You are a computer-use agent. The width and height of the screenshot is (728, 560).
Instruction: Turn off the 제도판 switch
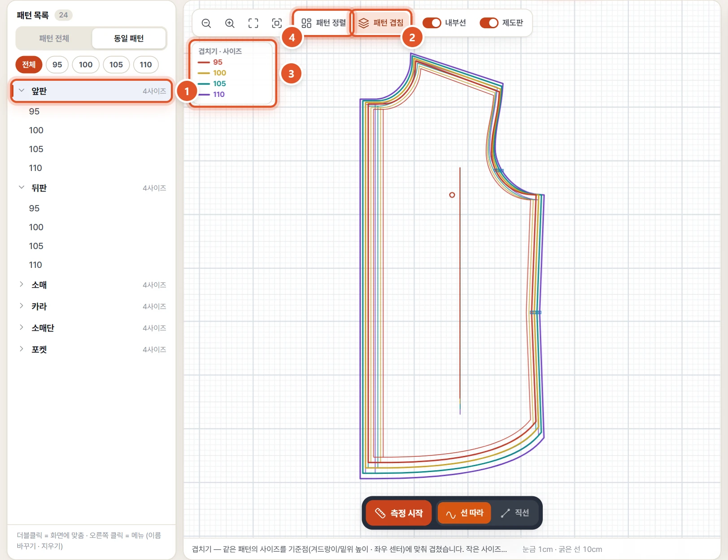pos(489,23)
